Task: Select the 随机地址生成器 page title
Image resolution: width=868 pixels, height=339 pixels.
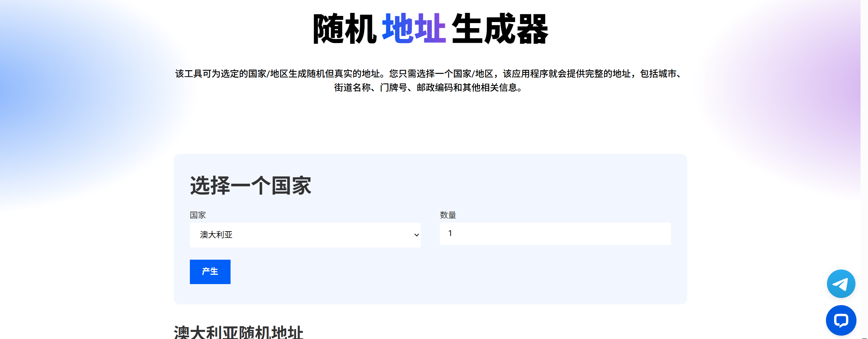Action: (430, 29)
